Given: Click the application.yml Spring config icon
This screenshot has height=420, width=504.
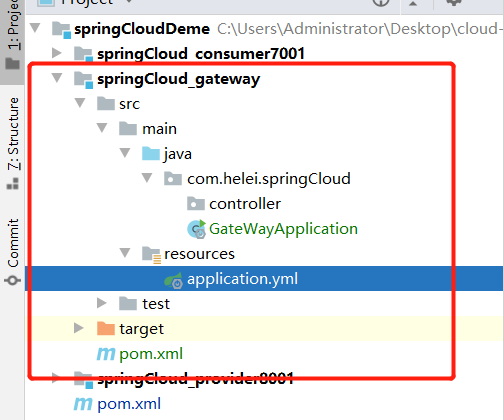Looking at the screenshot, I should tap(173, 280).
